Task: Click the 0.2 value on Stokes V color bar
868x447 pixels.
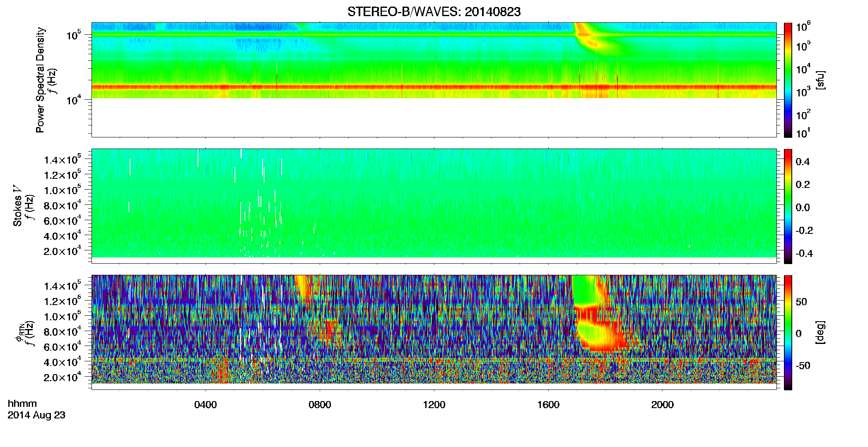Action: 803,185
